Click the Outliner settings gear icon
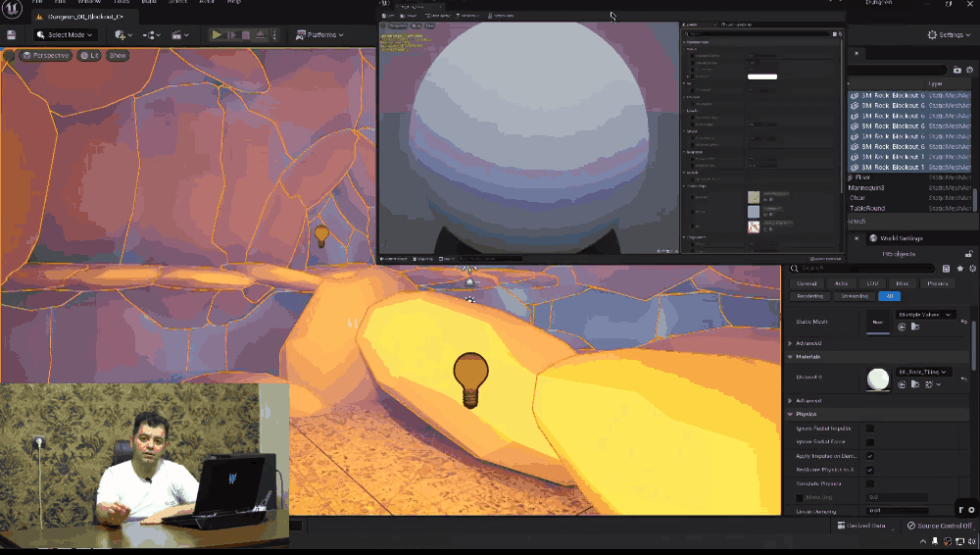Screen dimensions: 980x555 coord(972,70)
